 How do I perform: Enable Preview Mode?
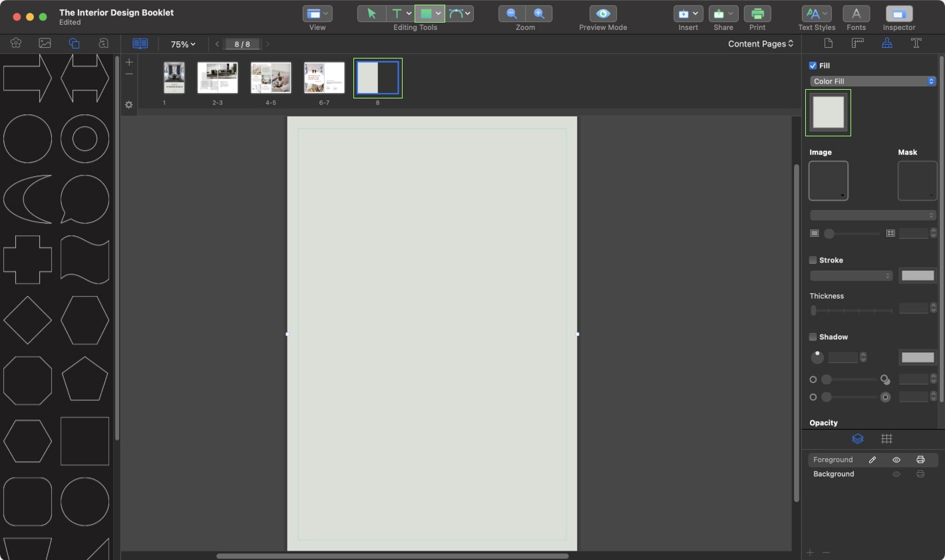[x=602, y=13]
